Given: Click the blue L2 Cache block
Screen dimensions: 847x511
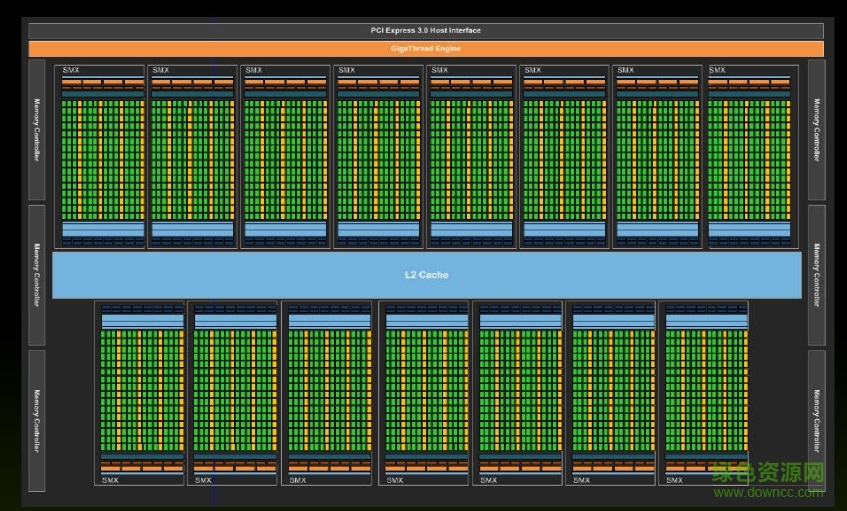Looking at the screenshot, I should [426, 274].
